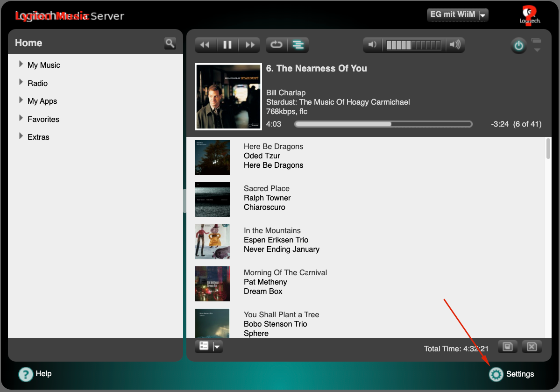
Task: Click the rewind previous track button
Action: click(x=205, y=45)
